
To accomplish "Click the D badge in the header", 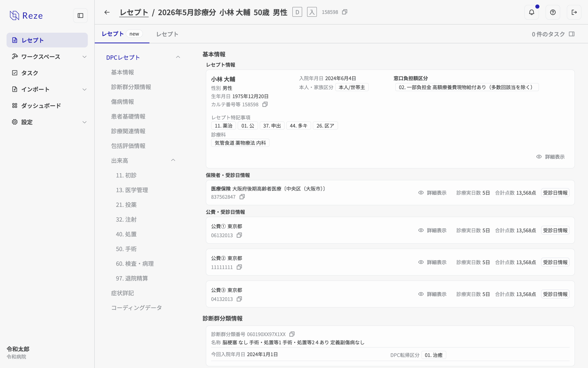I will [297, 12].
